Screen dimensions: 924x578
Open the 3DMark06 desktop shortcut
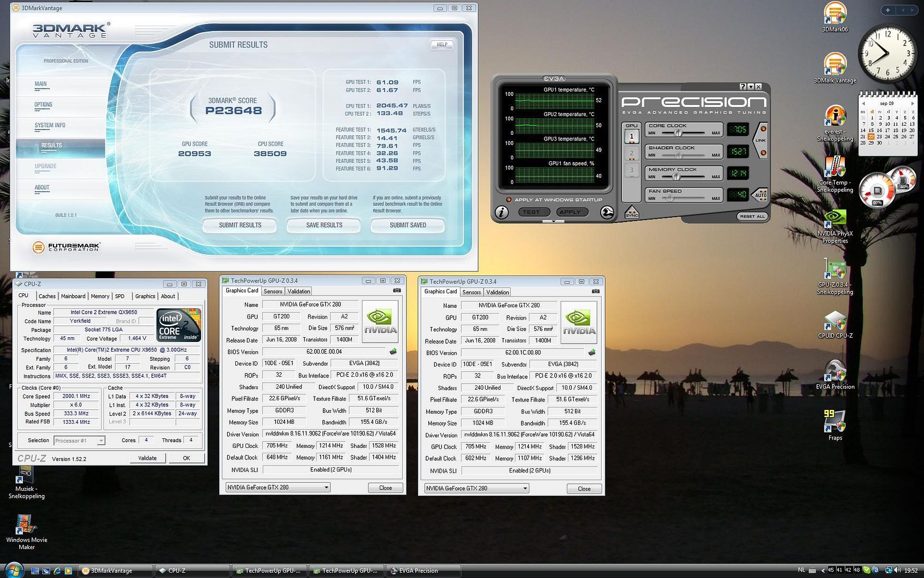point(835,17)
